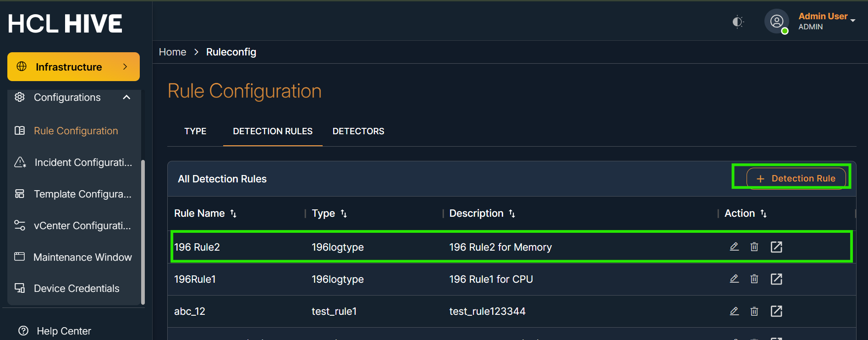Open the Admin User dropdown arrow
This screenshot has height=340, width=868.
tap(853, 21)
